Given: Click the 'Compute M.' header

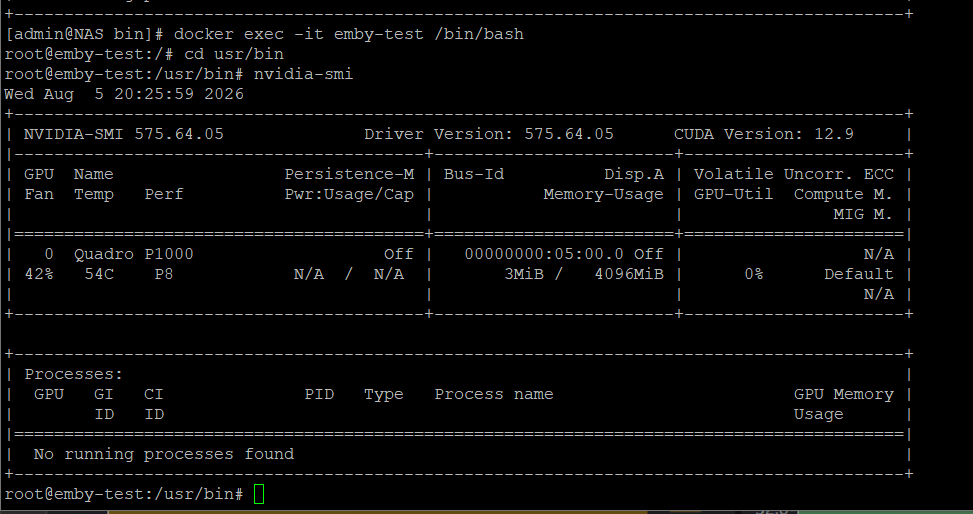Looking at the screenshot, I should point(844,194).
